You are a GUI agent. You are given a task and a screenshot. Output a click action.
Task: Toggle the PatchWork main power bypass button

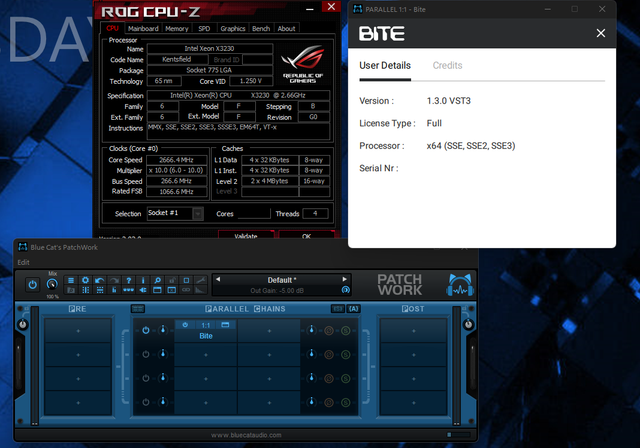(33, 285)
